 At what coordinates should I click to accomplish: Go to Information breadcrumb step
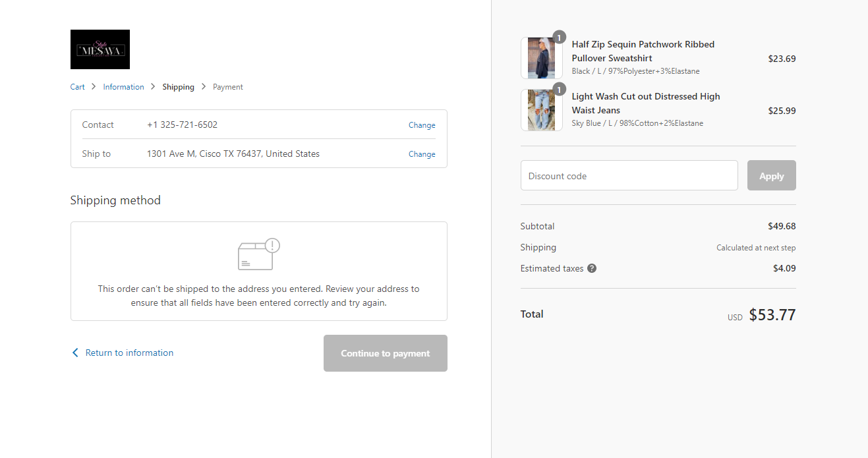point(123,87)
